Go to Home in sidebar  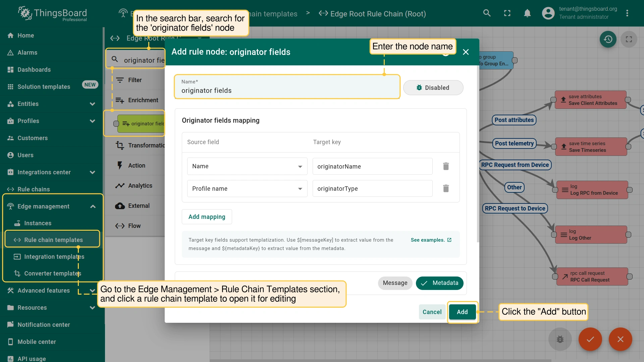pyautogui.click(x=52, y=36)
